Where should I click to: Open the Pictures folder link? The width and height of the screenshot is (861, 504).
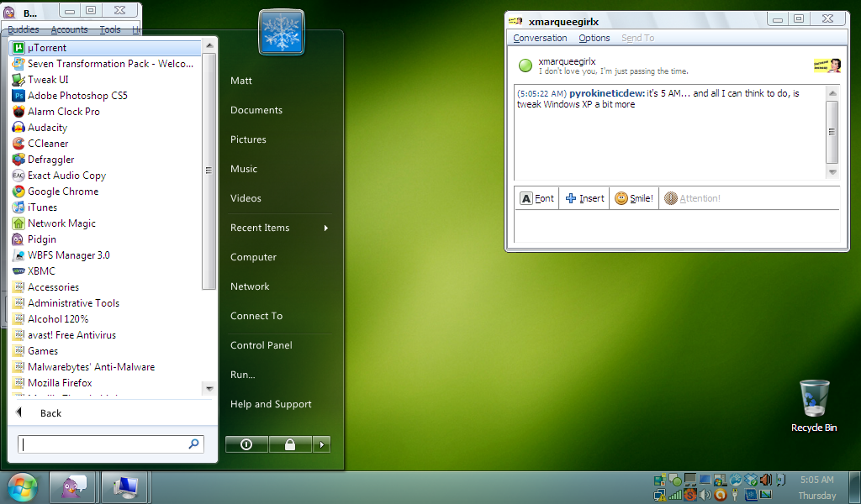click(248, 139)
